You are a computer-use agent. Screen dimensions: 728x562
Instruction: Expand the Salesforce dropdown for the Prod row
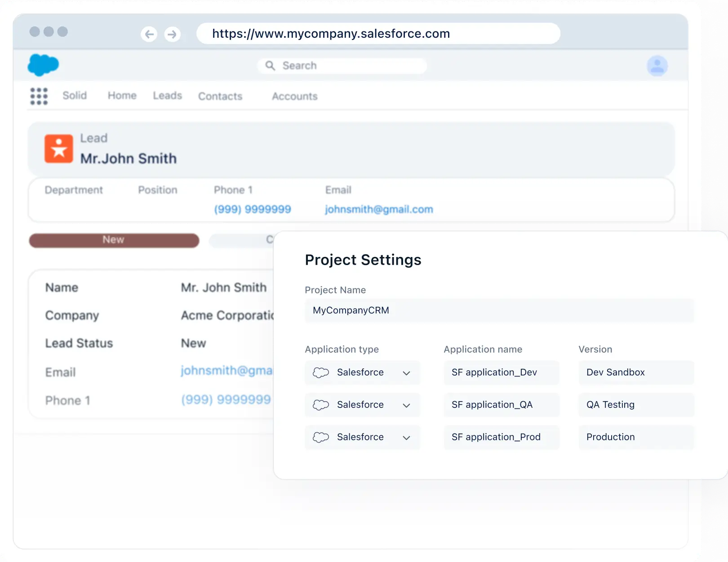pyautogui.click(x=406, y=438)
